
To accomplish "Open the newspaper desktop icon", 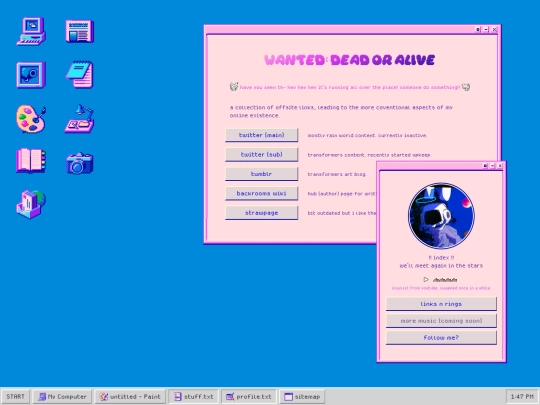I will click(80, 31).
